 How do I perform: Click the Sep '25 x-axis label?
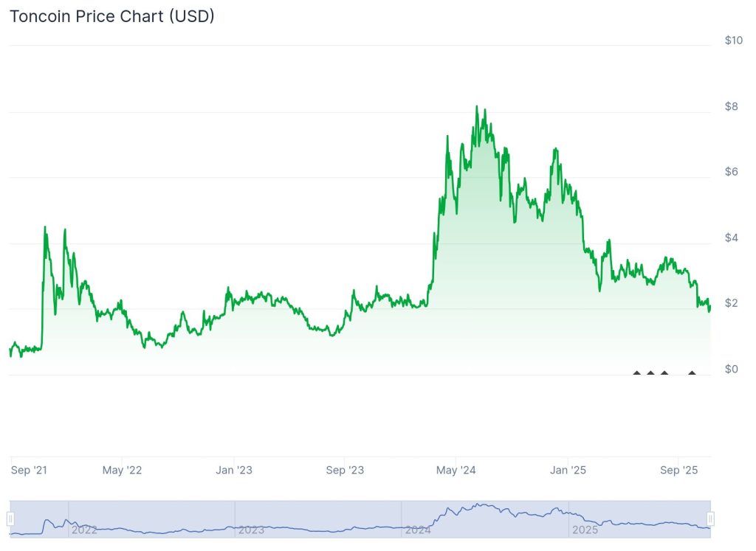pos(679,470)
